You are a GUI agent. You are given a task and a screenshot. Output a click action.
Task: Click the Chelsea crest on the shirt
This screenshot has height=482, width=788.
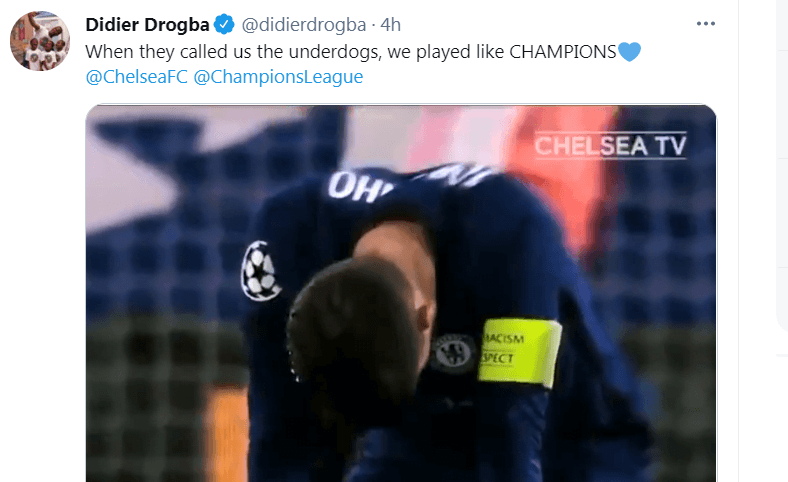tap(452, 350)
